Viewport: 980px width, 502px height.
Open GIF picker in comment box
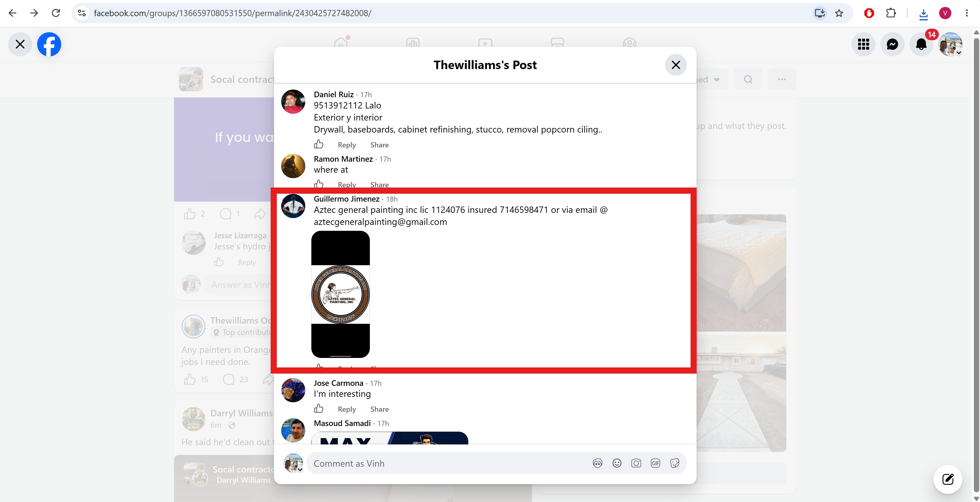point(655,463)
